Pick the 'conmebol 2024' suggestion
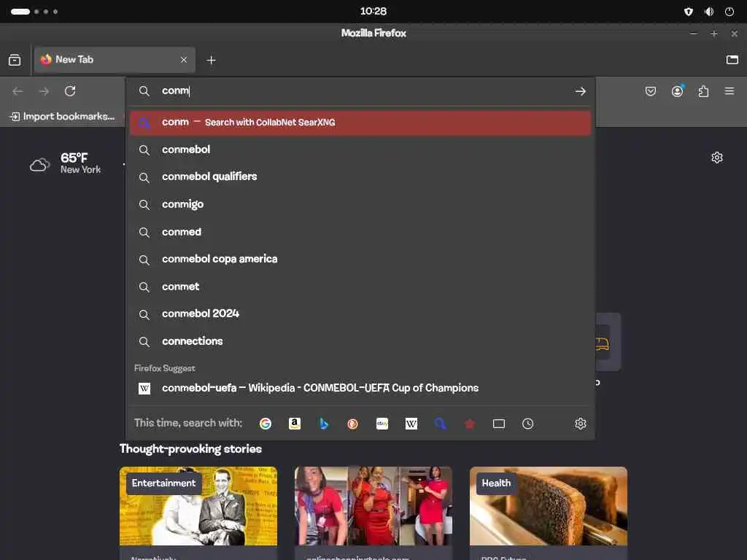The image size is (747, 560). (360, 314)
